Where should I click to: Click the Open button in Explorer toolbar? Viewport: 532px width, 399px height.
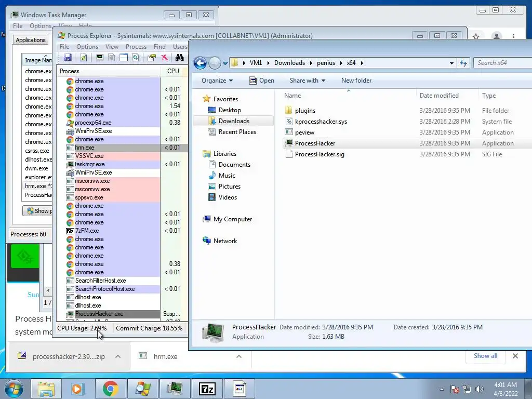tap(262, 81)
